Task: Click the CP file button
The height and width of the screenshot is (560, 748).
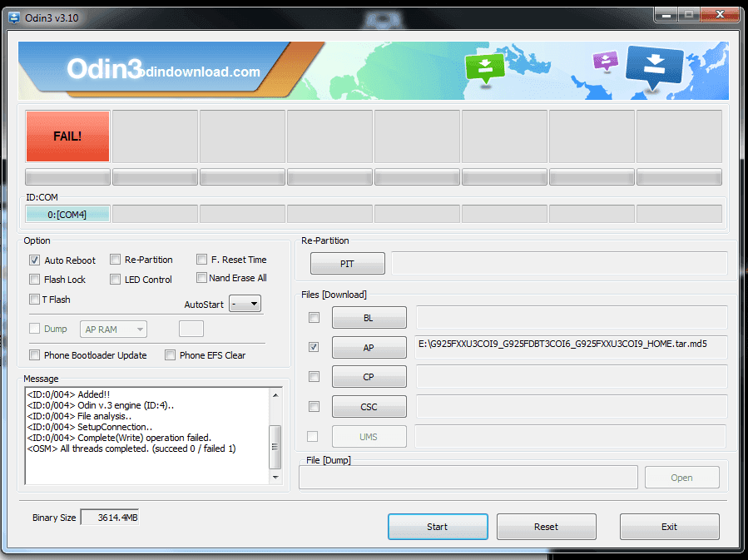Action: tap(369, 377)
